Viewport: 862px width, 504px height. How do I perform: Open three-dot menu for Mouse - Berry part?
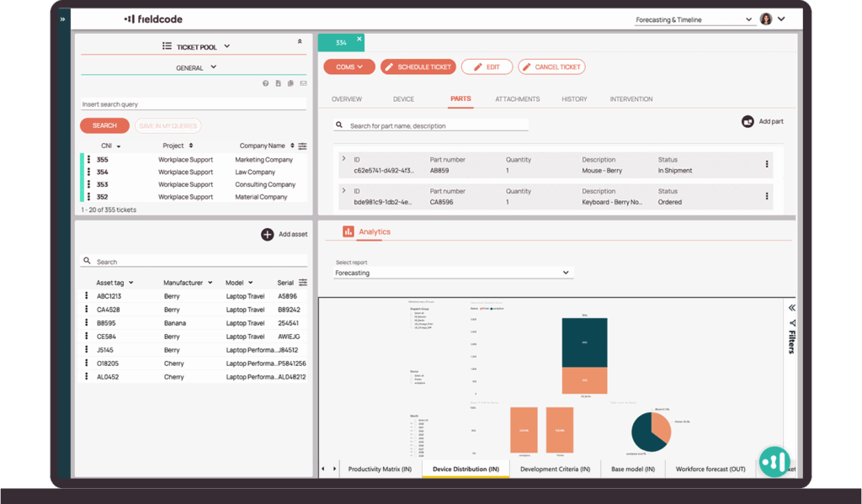766,165
